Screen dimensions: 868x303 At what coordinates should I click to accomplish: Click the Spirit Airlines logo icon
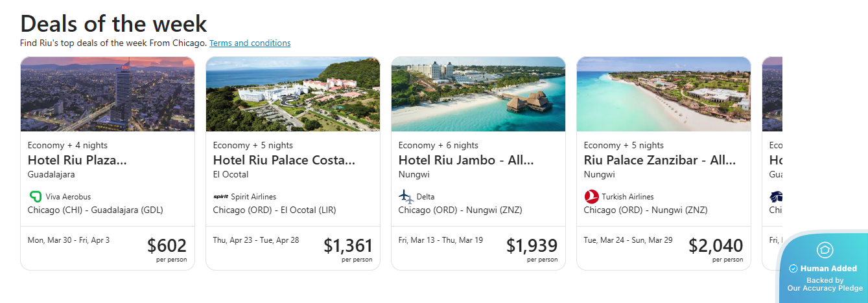[220, 197]
